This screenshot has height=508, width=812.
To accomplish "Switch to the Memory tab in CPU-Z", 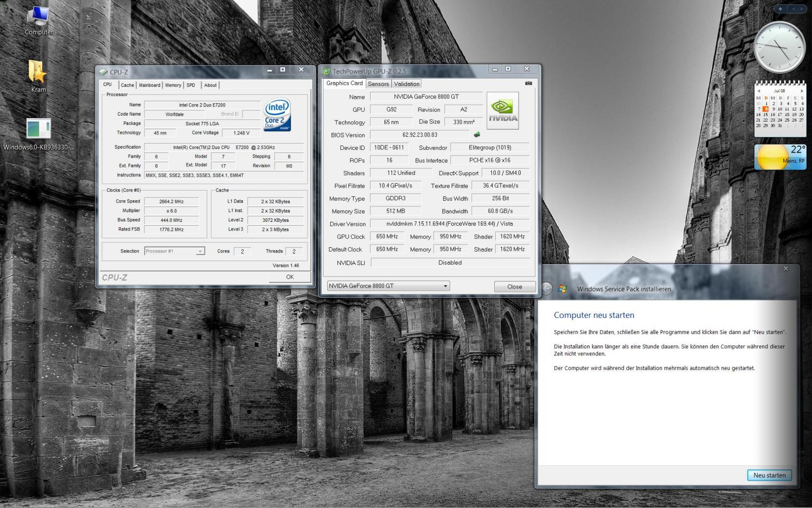I will [173, 85].
